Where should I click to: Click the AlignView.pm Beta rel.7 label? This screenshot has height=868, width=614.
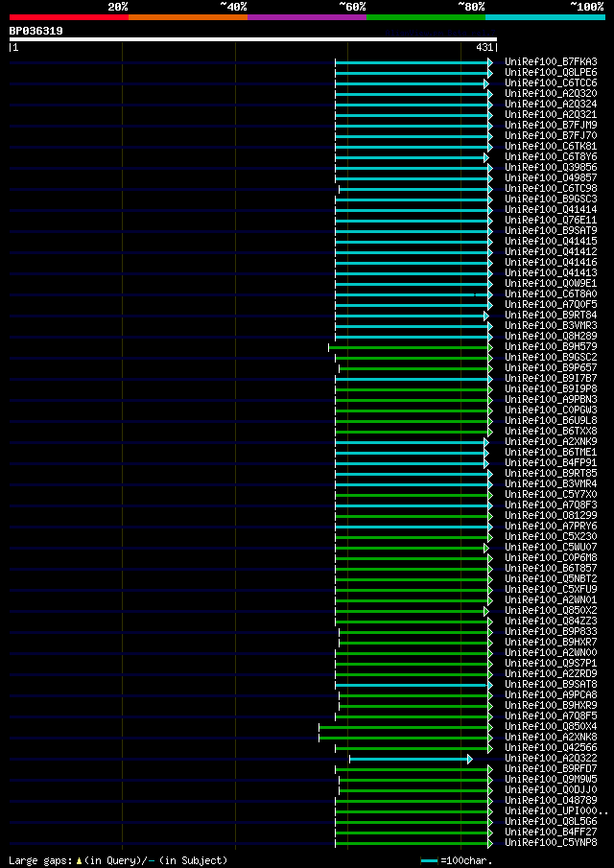[x=439, y=34]
